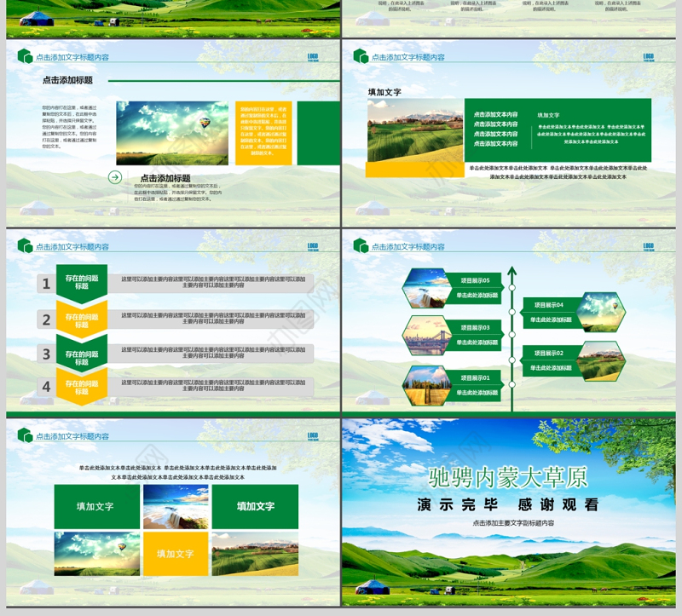Select the hexagon waterfall photo for 项目展示05
The height and width of the screenshot is (616, 682).
[428, 288]
